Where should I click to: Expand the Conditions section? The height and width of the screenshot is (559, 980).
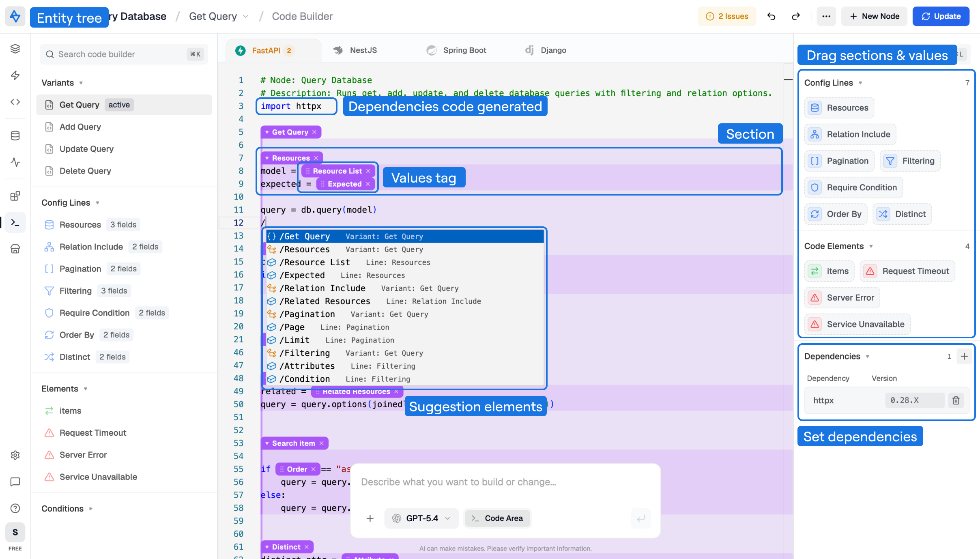click(91, 509)
